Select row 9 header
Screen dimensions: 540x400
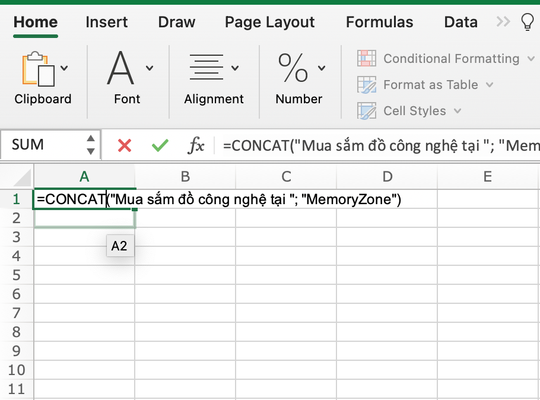(x=16, y=351)
